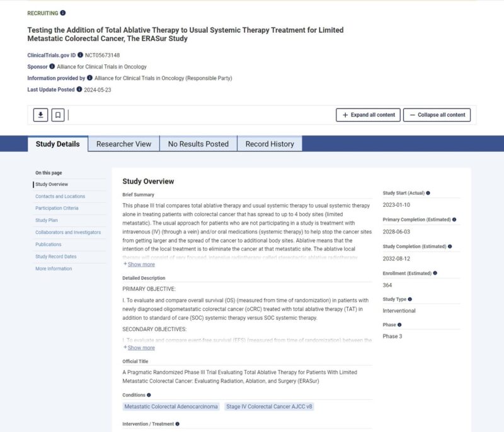
Task: Click the info icon next to Last Update Posted
Action: click(79, 90)
